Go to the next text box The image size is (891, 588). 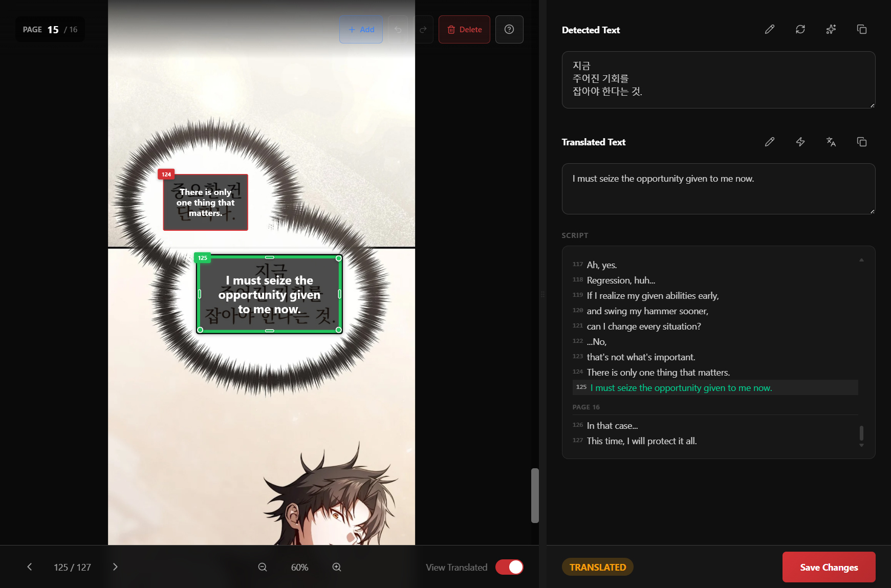[115, 567]
